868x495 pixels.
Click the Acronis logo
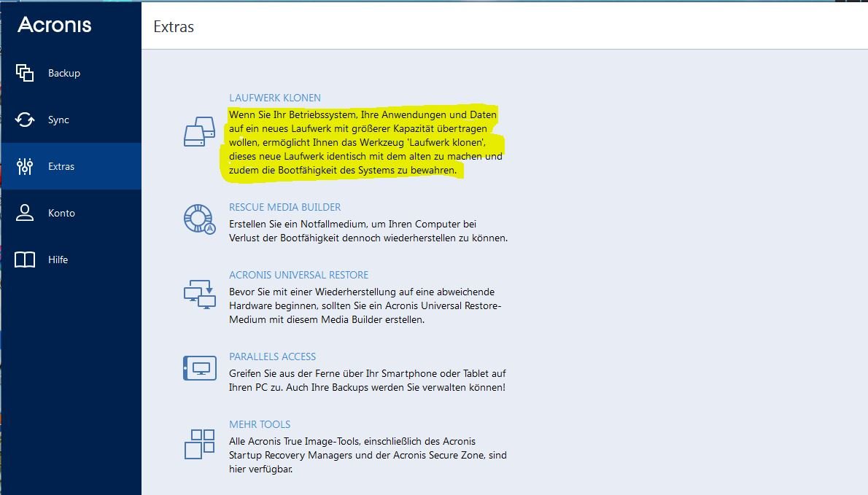click(54, 25)
